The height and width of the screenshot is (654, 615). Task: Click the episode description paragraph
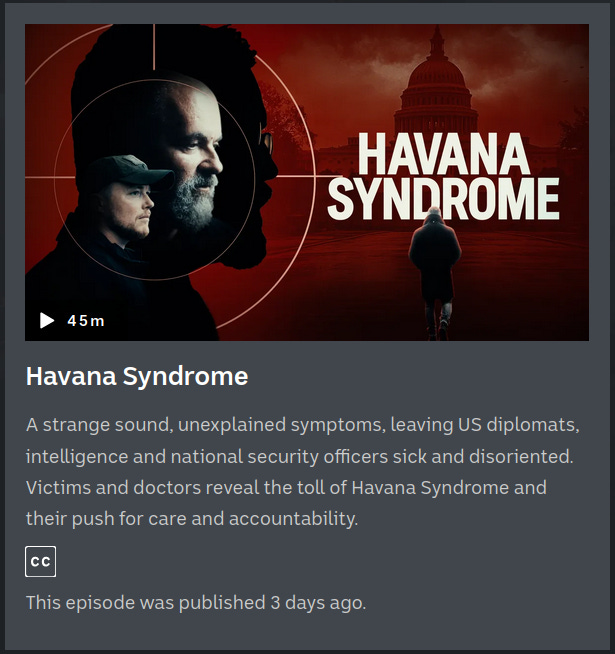[303, 472]
